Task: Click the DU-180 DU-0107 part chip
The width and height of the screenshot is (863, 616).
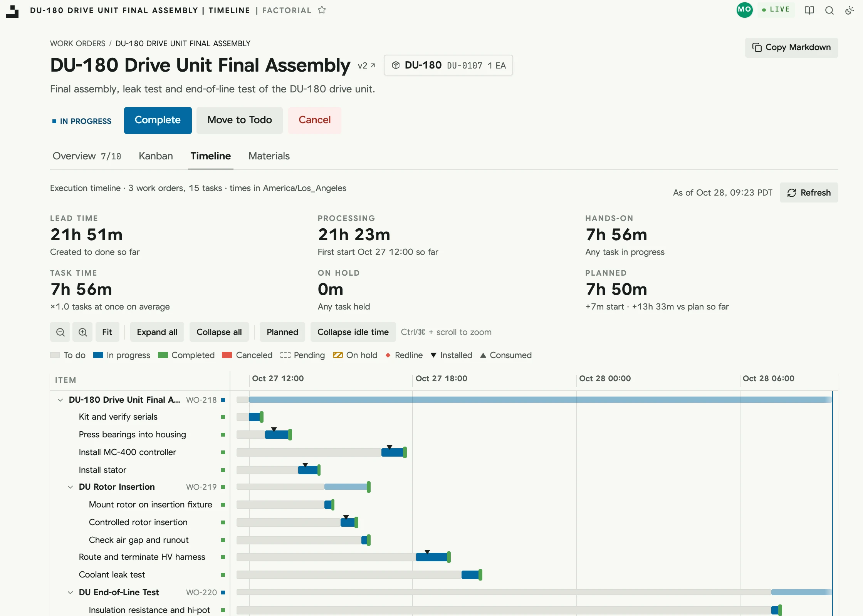Action: [448, 65]
